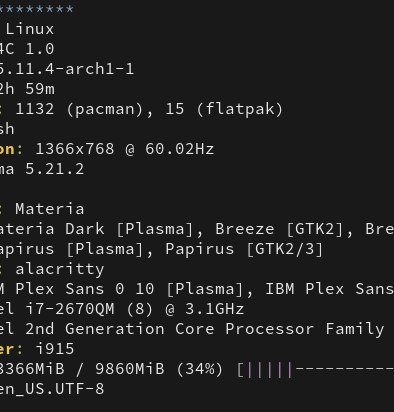Click the row of asterisks at the top
The width and height of the screenshot is (394, 412).
[x=37, y=9]
